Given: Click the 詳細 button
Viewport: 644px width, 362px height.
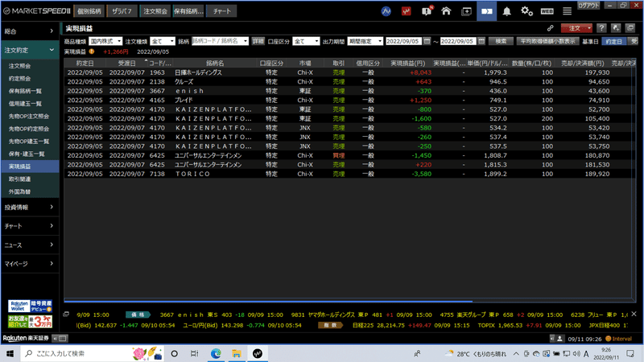Looking at the screenshot, I should 258,41.
